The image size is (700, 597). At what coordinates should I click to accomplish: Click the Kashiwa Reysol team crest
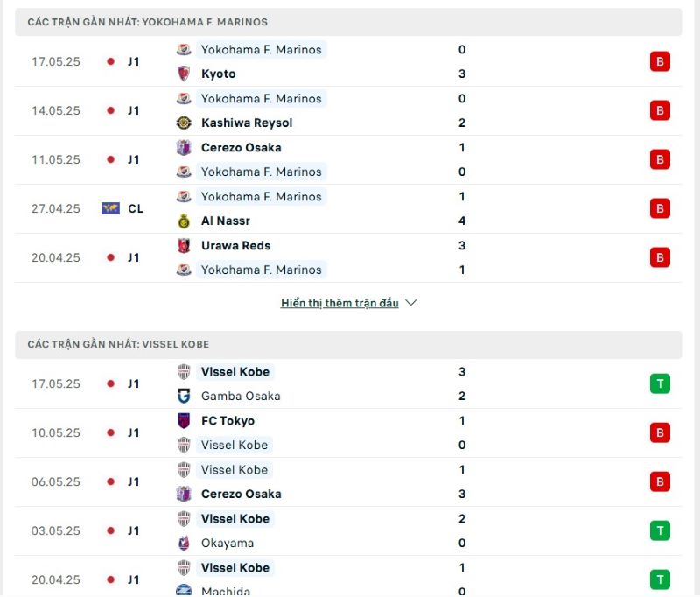(x=184, y=123)
